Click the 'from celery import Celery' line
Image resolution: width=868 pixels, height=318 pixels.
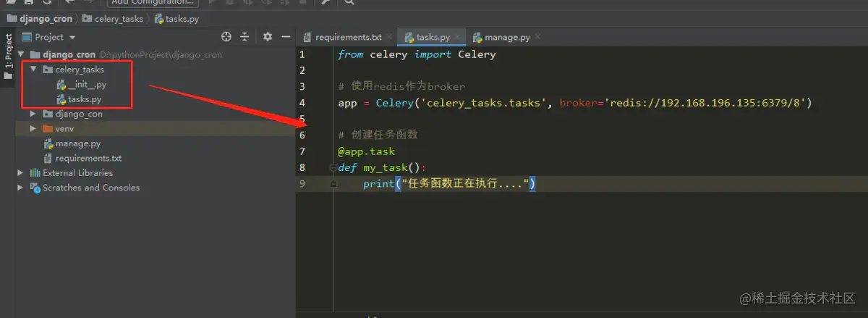point(417,54)
